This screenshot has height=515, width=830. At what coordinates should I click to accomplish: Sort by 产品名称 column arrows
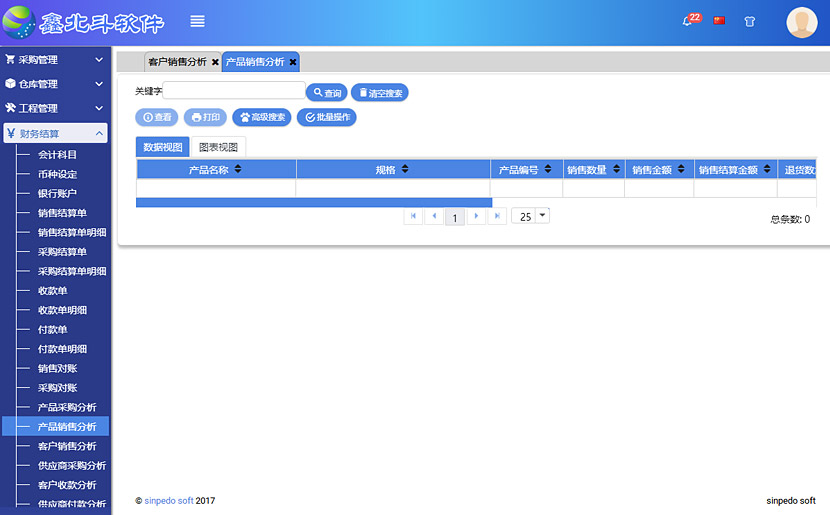point(238,169)
